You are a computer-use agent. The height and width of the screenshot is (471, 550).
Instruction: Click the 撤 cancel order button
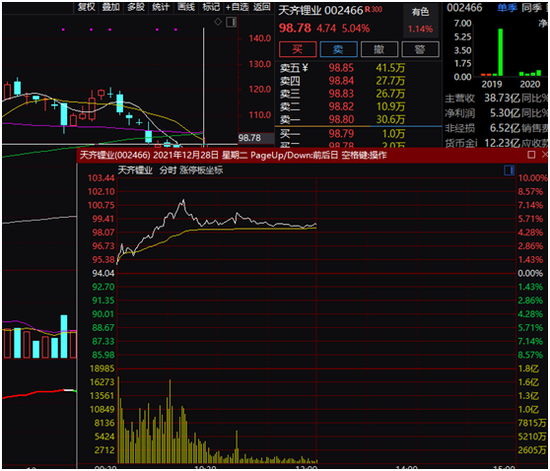[379, 49]
